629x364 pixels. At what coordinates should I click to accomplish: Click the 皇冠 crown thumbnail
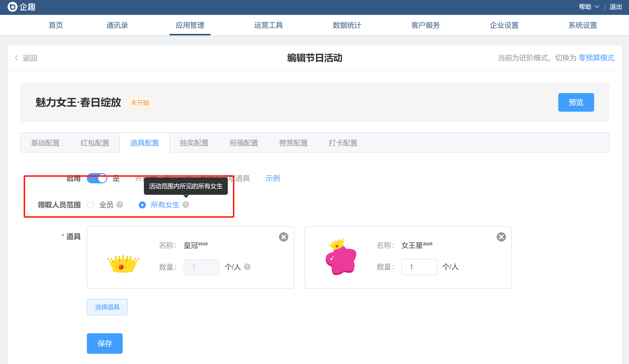click(x=123, y=264)
